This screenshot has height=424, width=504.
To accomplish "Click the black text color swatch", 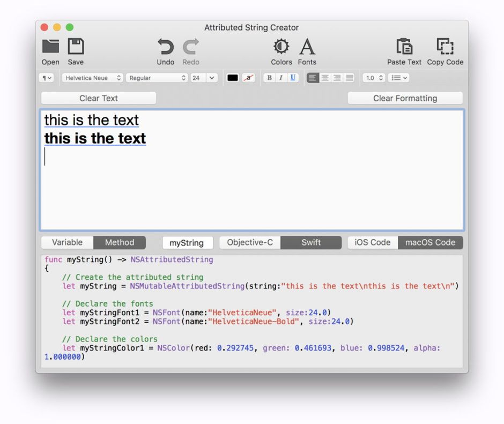I will coord(233,78).
